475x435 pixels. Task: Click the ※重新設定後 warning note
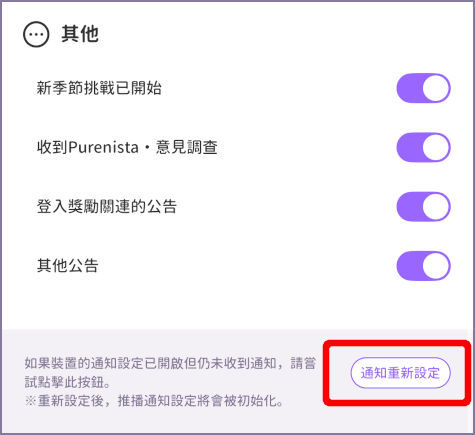point(154,401)
